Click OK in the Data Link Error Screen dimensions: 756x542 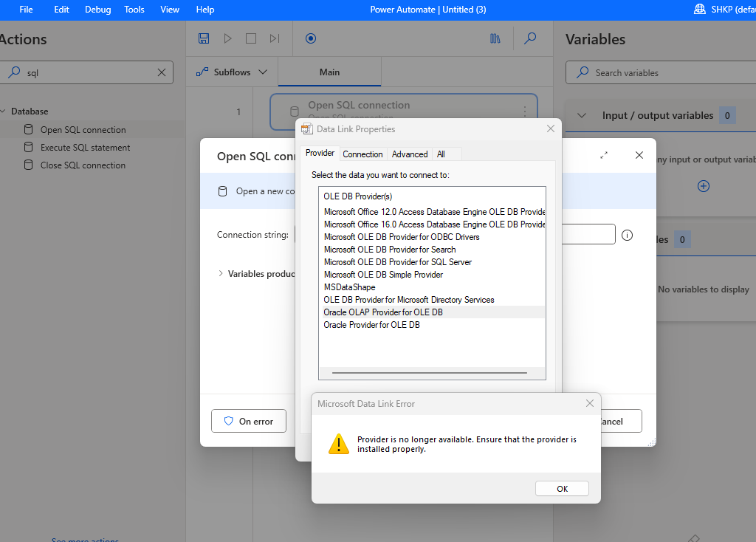tap(562, 489)
